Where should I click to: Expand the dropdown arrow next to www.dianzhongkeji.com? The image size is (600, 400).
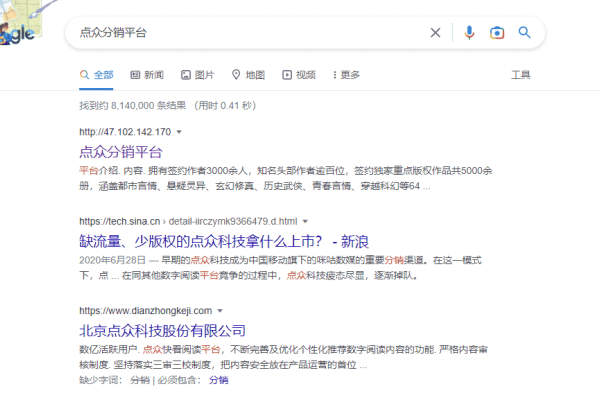tap(220, 311)
